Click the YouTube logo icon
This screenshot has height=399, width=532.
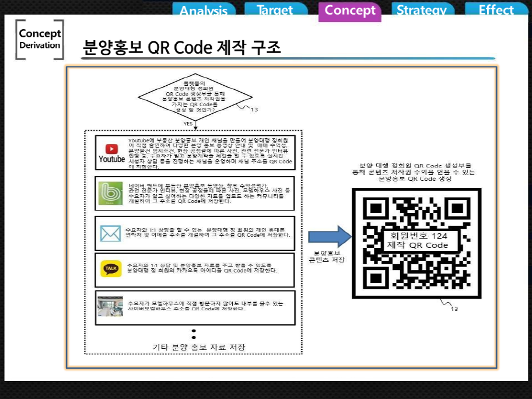(111, 153)
